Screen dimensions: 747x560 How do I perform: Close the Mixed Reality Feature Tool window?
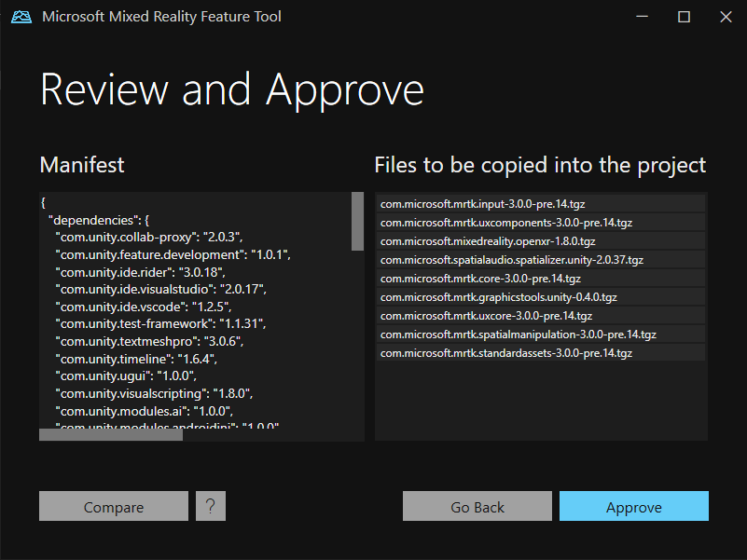(x=726, y=17)
